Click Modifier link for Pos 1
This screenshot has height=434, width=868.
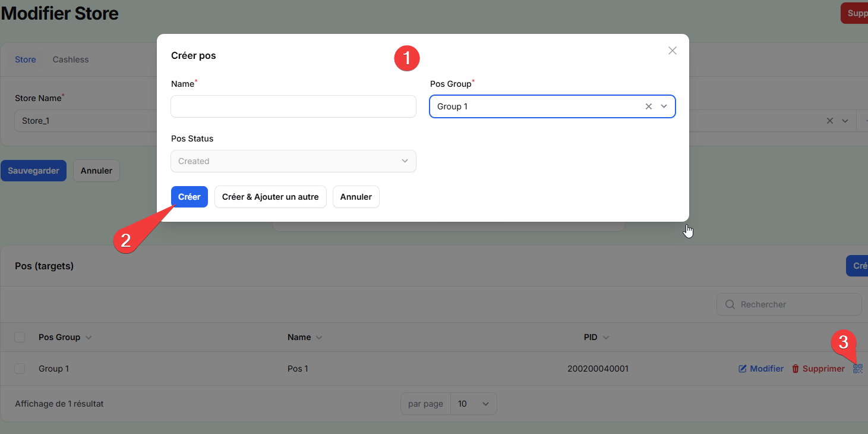(x=761, y=369)
